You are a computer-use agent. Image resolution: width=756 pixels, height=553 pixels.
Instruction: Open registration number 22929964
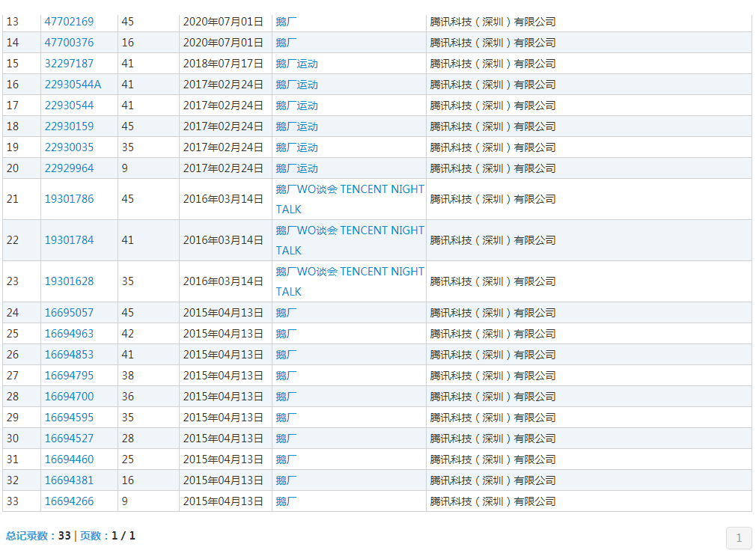pos(69,168)
